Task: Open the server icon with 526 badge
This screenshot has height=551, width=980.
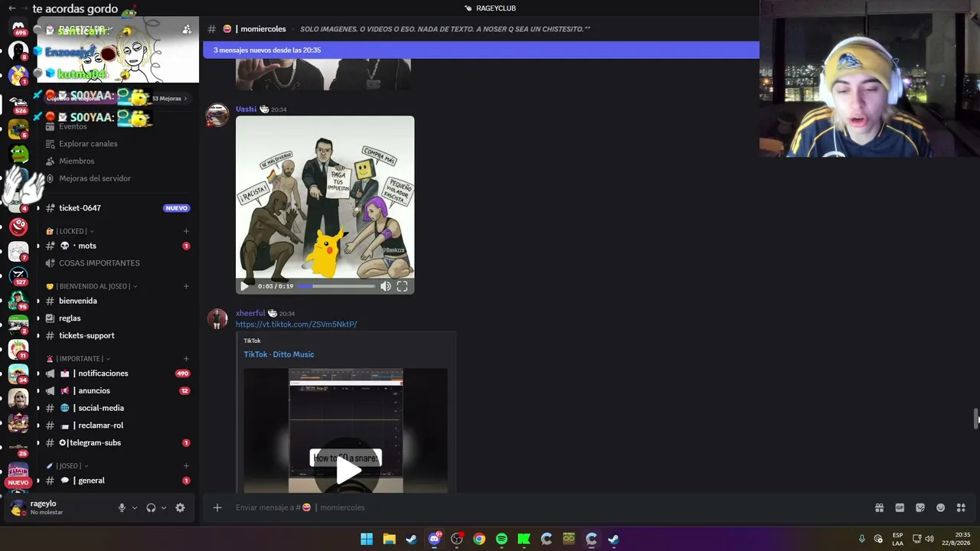Action: [18, 103]
